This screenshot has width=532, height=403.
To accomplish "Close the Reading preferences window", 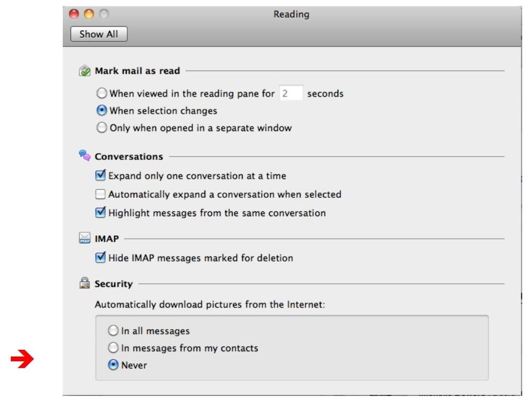I will (x=74, y=15).
